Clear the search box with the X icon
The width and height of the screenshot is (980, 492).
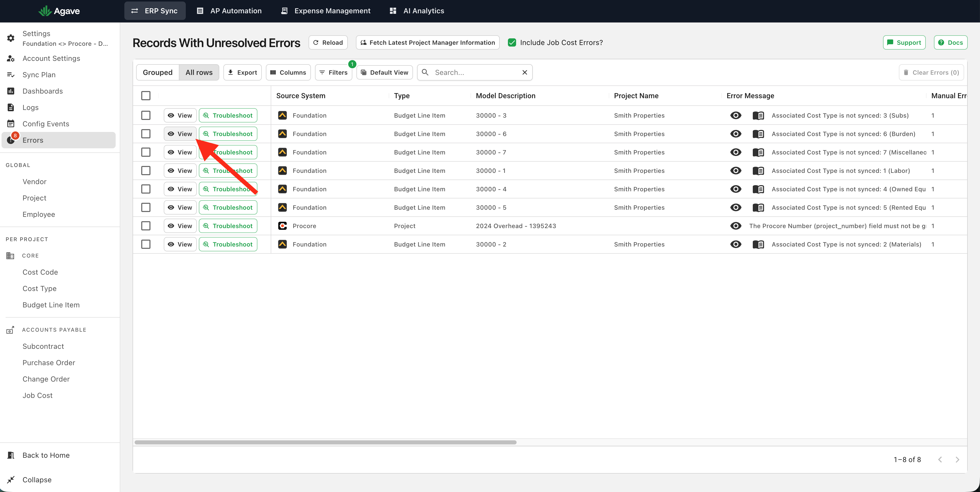[x=525, y=72]
